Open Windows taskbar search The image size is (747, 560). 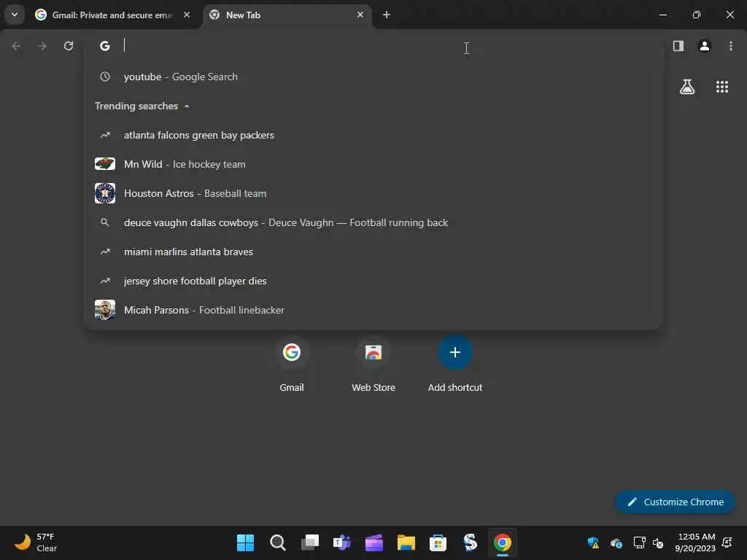click(x=278, y=542)
